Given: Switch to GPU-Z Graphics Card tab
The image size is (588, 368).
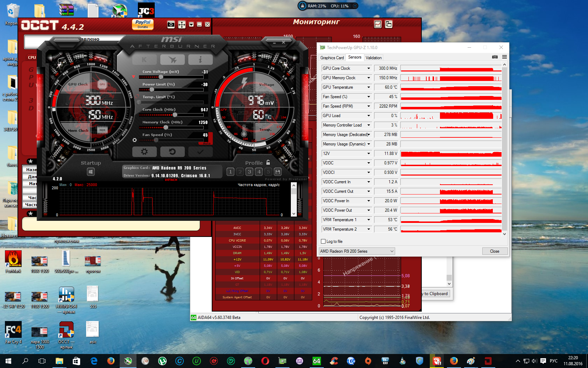Looking at the screenshot, I should (332, 58).
